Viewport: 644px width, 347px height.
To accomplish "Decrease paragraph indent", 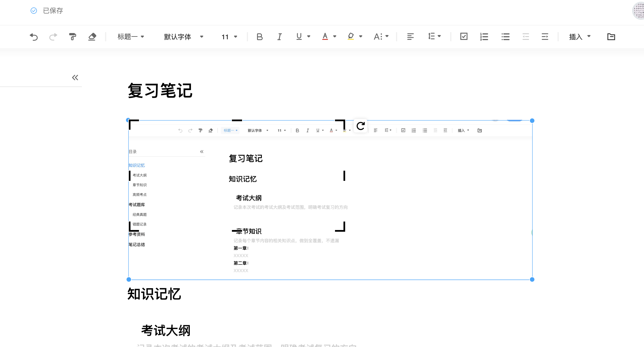I will tap(526, 37).
